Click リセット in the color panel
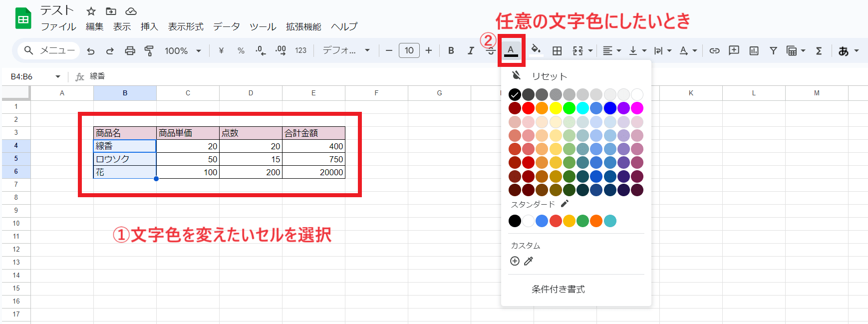868x324 pixels. (x=549, y=76)
